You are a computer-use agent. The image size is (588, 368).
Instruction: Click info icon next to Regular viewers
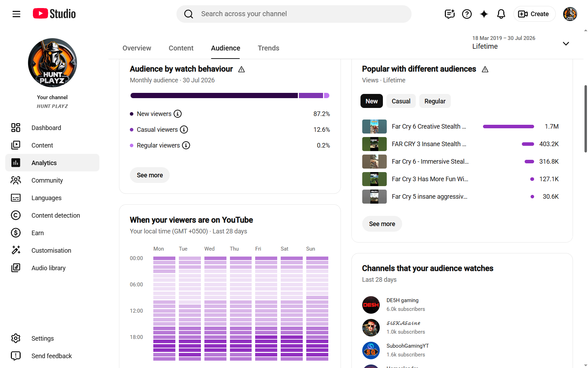coord(186,145)
